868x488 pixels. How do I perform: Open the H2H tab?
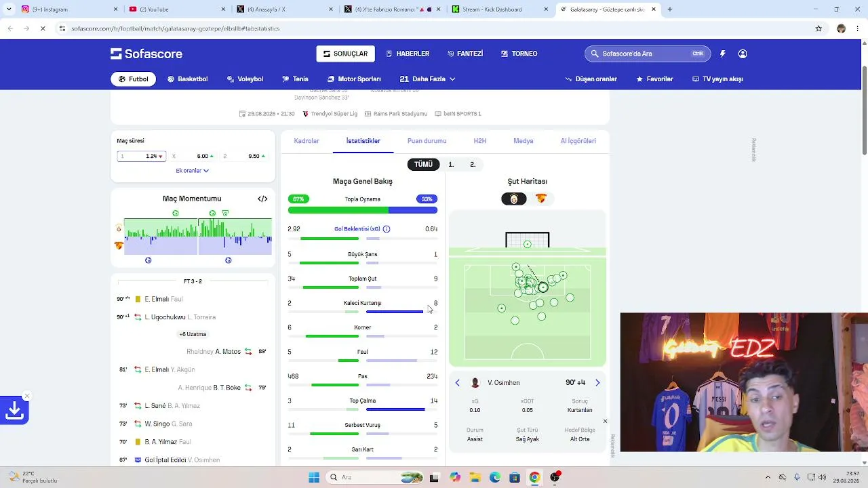tap(480, 141)
